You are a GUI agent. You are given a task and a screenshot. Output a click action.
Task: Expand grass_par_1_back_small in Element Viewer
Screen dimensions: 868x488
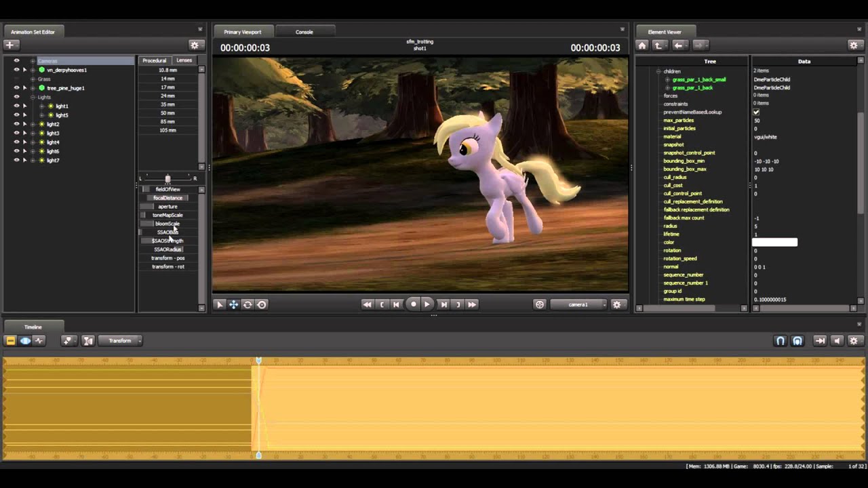tap(667, 79)
